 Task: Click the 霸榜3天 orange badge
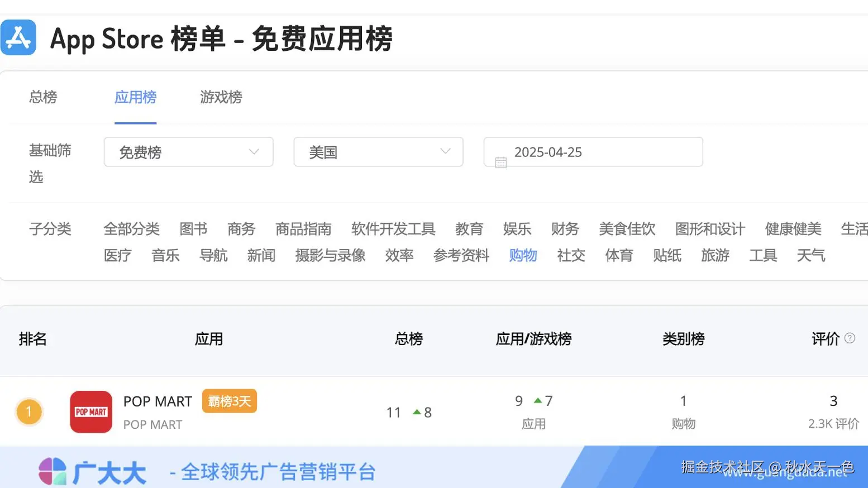tap(230, 401)
